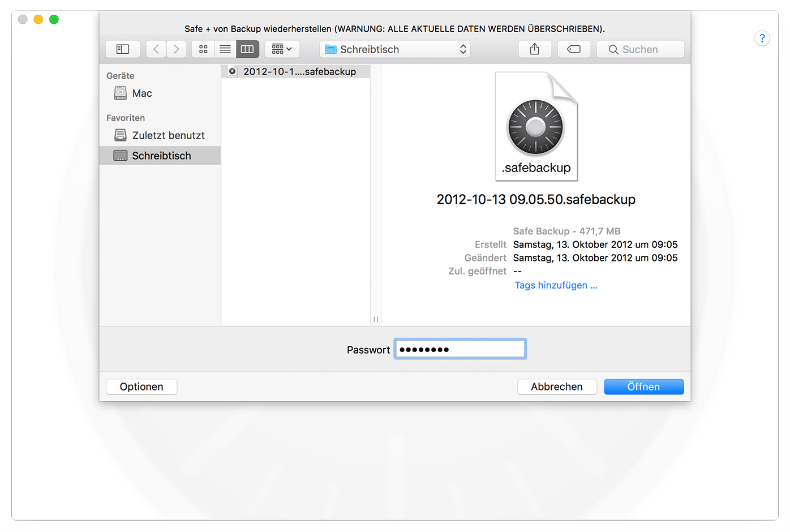Toggle the sidebar visibility button
The width and height of the screenshot is (790, 532).
[x=123, y=49]
